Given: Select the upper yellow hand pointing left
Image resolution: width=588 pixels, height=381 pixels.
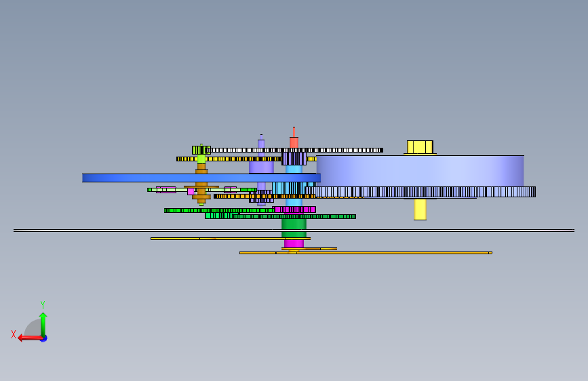Looking at the screenshot, I should [x=231, y=239].
